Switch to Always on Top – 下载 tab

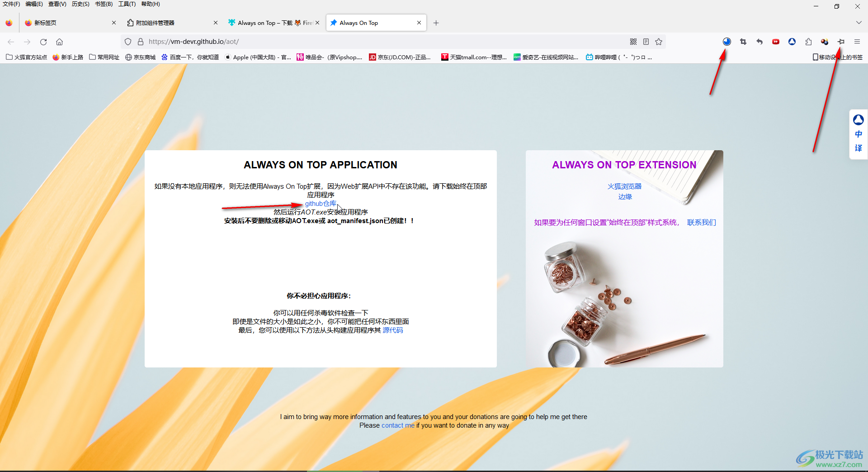click(x=274, y=23)
